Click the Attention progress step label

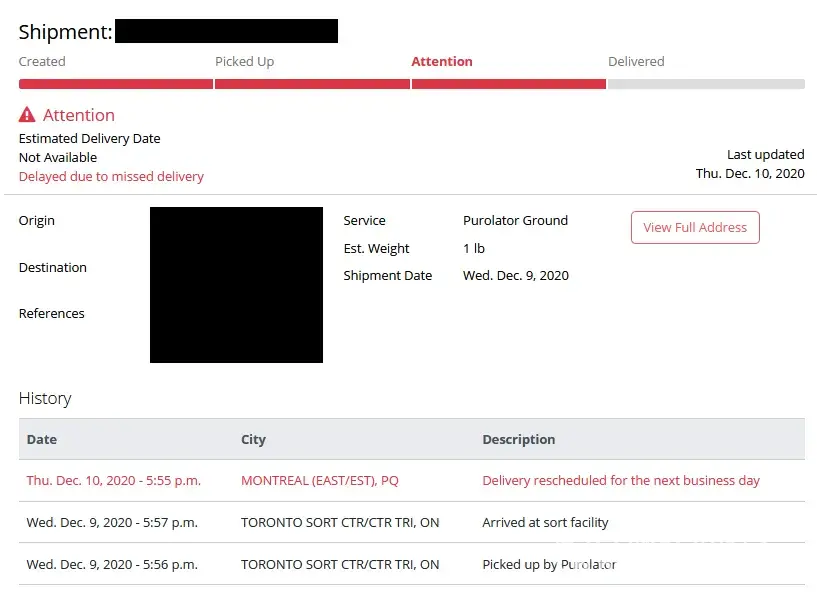coord(442,61)
